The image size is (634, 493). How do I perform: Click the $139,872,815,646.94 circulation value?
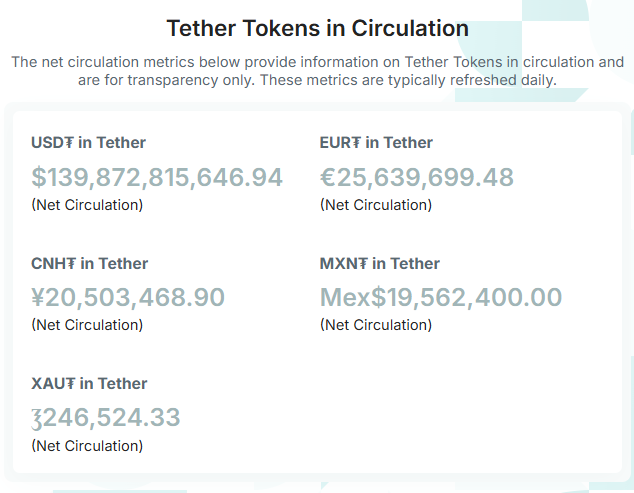[157, 178]
